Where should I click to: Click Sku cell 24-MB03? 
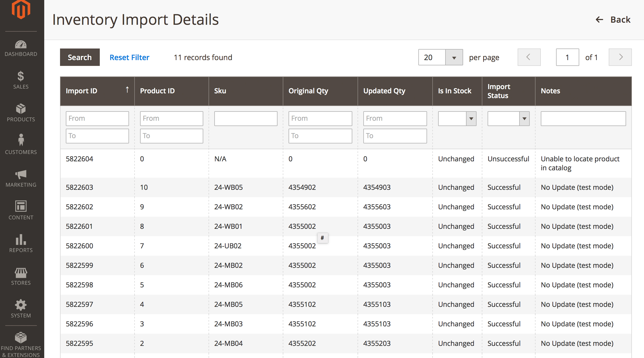click(229, 324)
